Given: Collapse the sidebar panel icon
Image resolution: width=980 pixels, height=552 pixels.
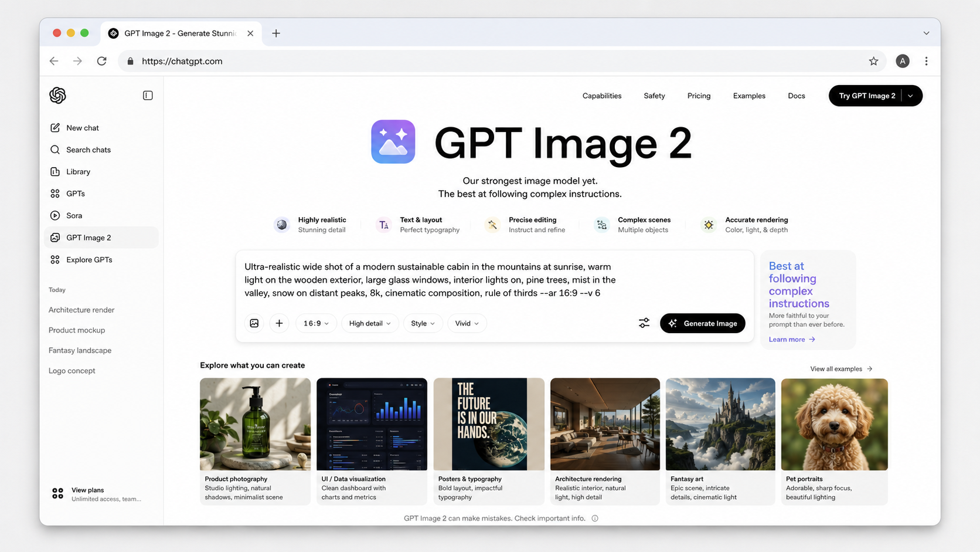Looking at the screenshot, I should coord(148,96).
